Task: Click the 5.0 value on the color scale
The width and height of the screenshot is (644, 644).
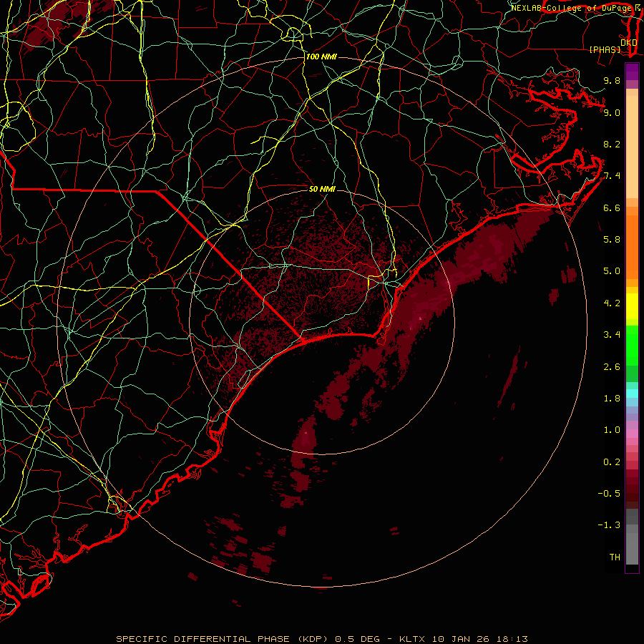Action: click(612, 271)
